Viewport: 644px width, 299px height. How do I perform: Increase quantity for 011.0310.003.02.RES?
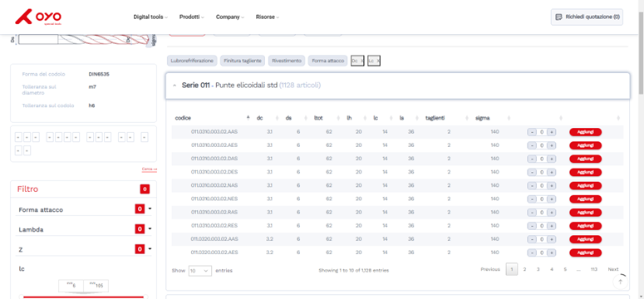tap(552, 225)
